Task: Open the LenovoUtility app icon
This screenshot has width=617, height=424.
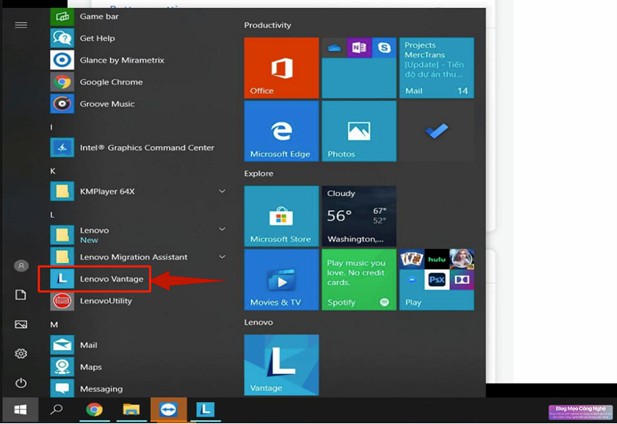Action: pos(62,301)
